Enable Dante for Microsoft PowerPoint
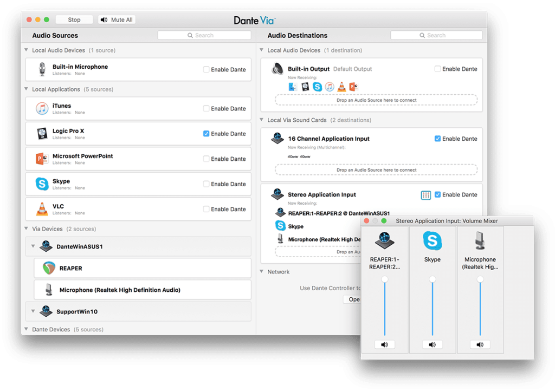 tap(206, 159)
